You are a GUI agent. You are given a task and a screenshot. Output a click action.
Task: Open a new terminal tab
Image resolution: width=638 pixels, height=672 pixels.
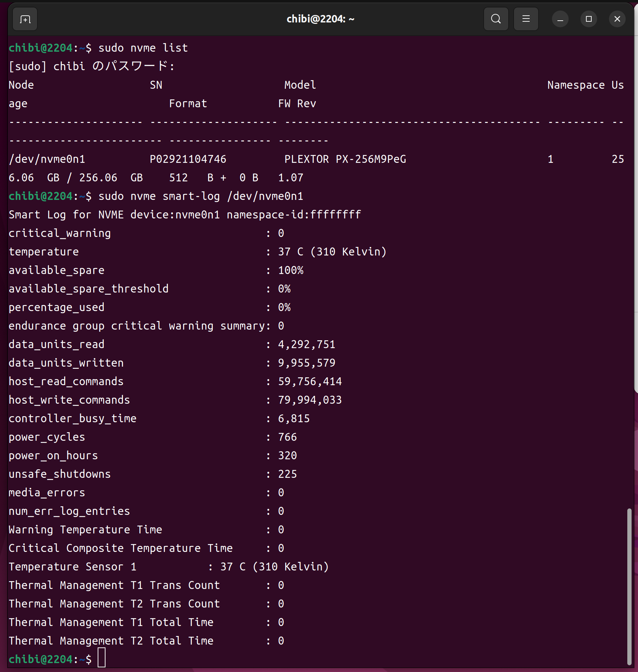(x=25, y=19)
